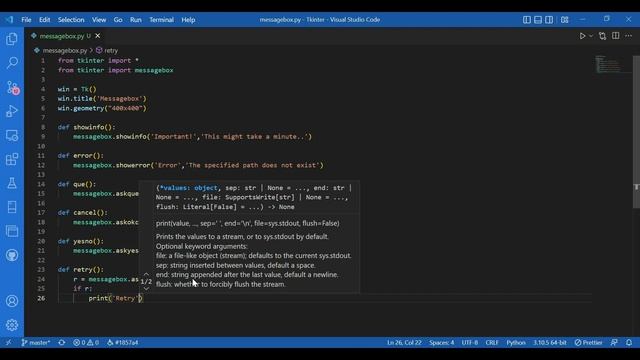
Task: Open the GitHub view in activity bar
Action: [x=12, y=255]
